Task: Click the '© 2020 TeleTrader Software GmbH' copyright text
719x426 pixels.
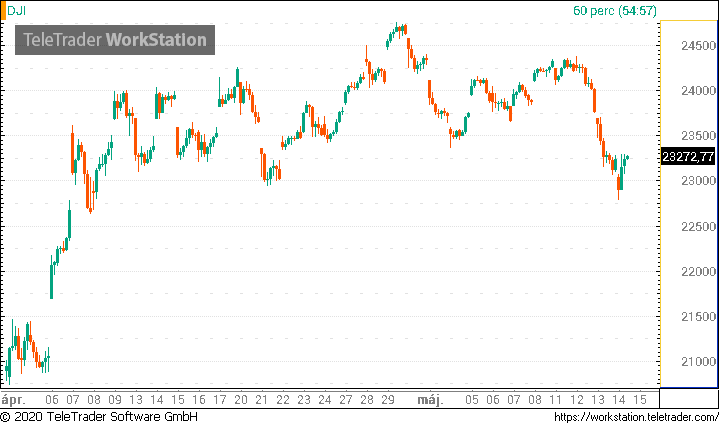Action: coord(99,417)
